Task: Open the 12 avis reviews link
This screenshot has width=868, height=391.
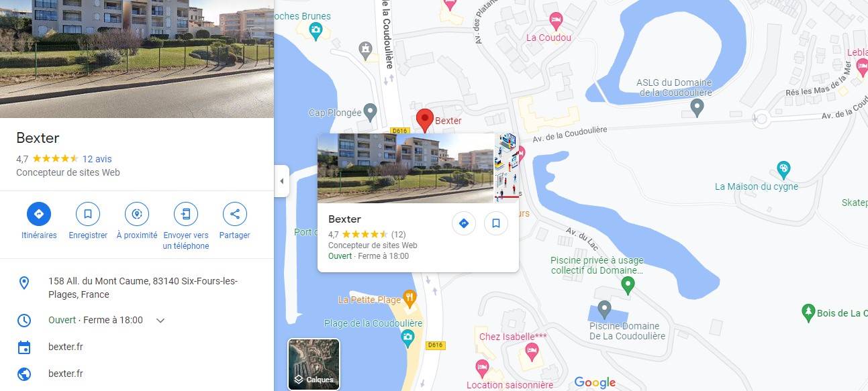Action: [x=97, y=159]
